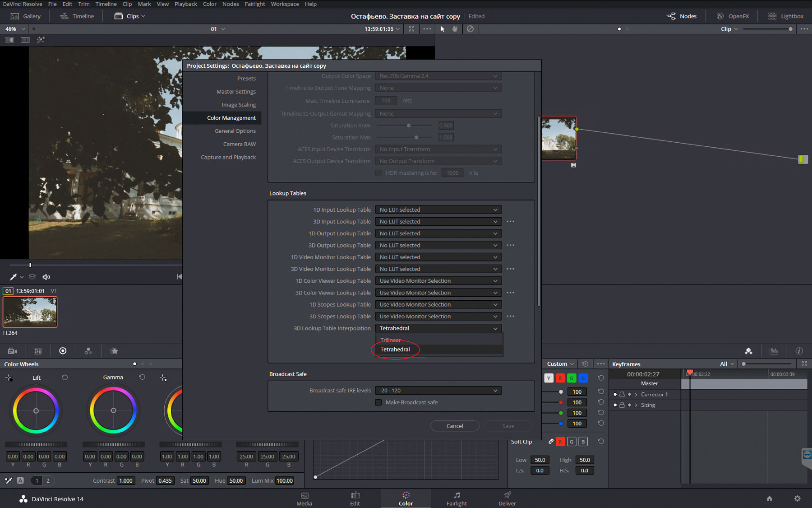Select clip 01 thumbnail in timeline
This screenshot has width=812, height=508.
[x=30, y=312]
